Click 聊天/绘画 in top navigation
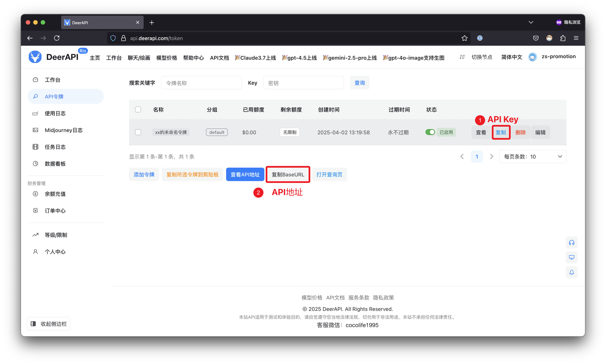This screenshot has height=364, width=606. tap(139, 58)
